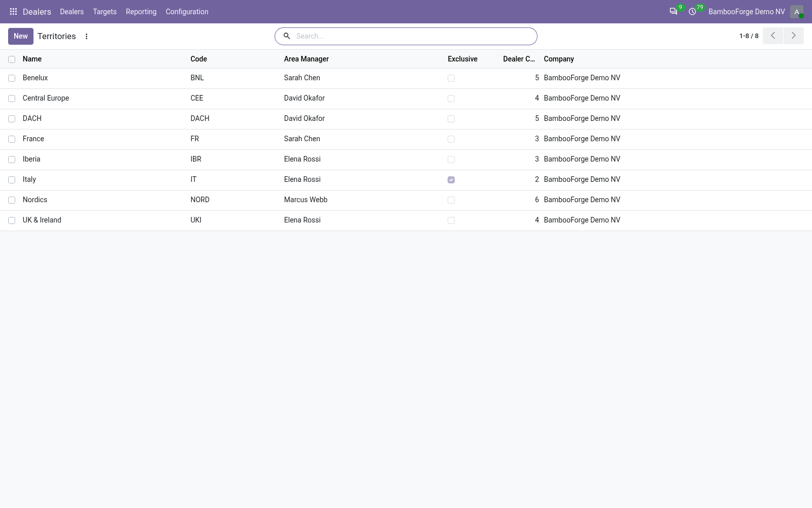Open the apps grid menu icon
812x508 pixels.
pyautogui.click(x=14, y=12)
